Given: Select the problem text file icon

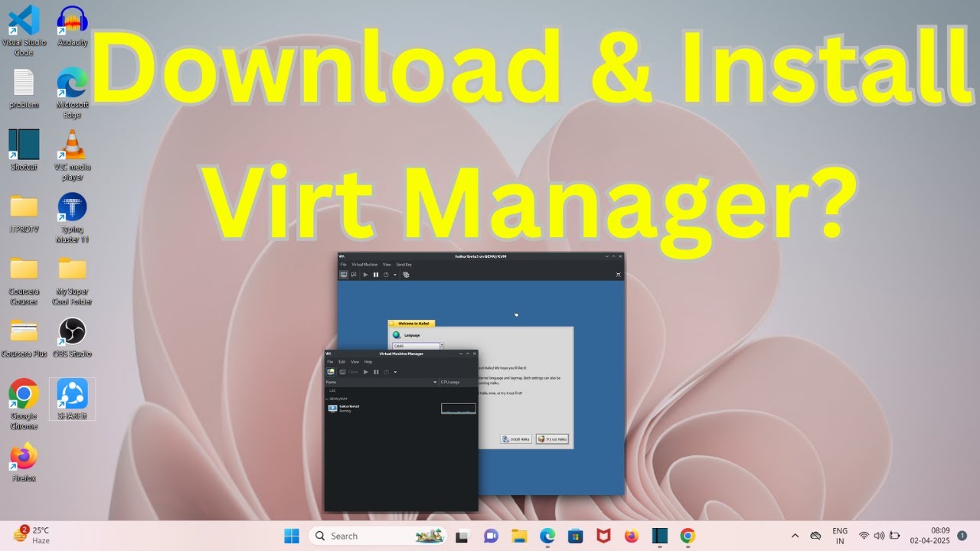Looking at the screenshot, I should [24, 88].
